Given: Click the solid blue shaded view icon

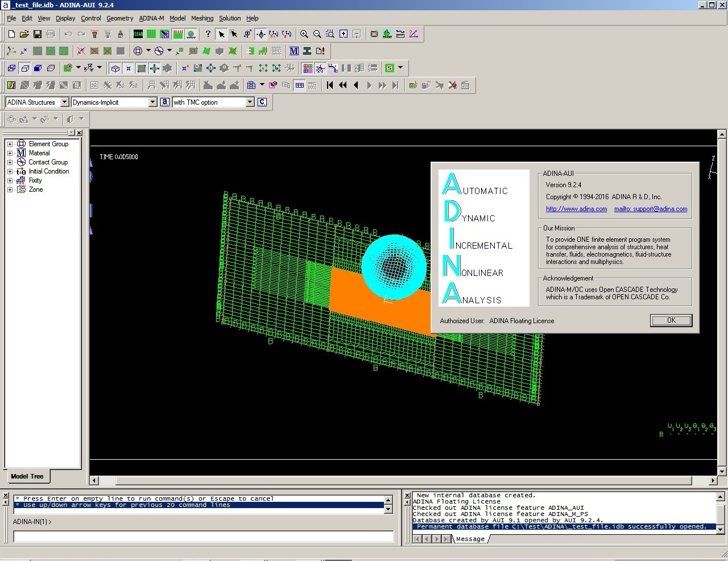Looking at the screenshot, I should pyautogui.click(x=38, y=68).
